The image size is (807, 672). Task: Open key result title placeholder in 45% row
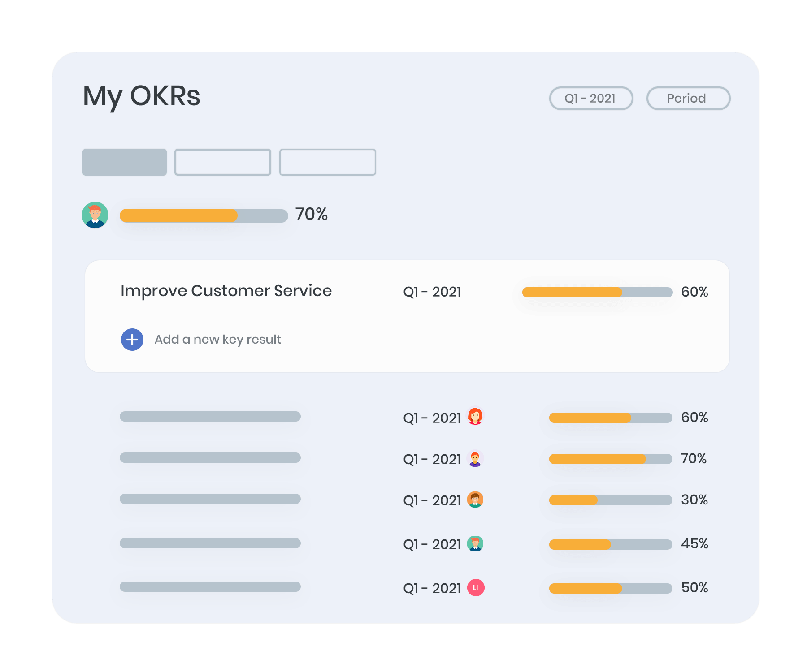210,543
